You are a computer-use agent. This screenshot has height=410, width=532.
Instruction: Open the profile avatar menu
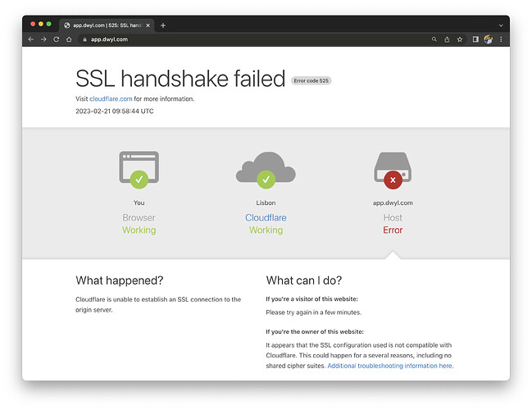coord(489,39)
